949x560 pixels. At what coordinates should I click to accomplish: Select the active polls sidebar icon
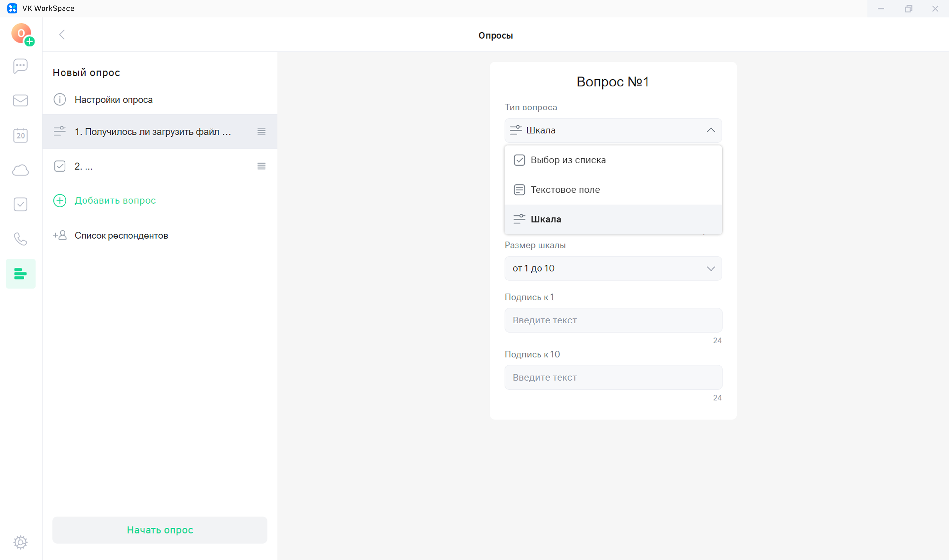(20, 274)
